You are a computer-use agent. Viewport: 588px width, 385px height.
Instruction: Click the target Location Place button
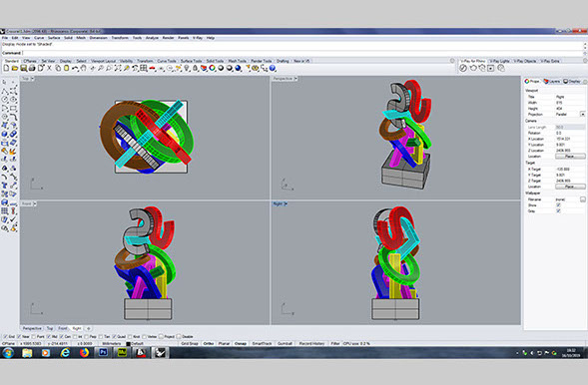pyautogui.click(x=570, y=187)
